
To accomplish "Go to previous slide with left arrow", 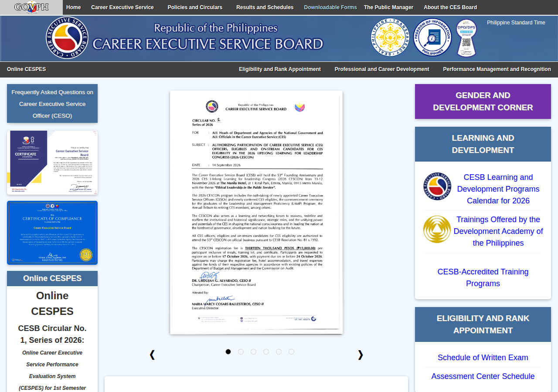I will pos(152,355).
